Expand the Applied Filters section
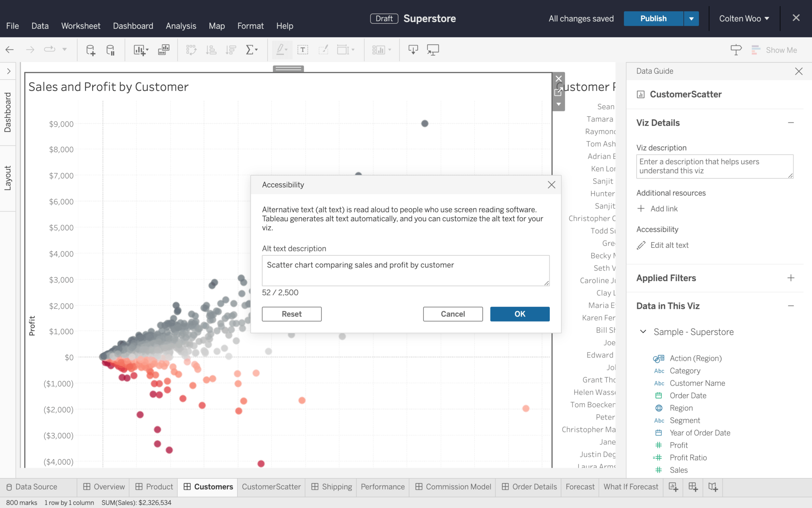 tap(791, 278)
